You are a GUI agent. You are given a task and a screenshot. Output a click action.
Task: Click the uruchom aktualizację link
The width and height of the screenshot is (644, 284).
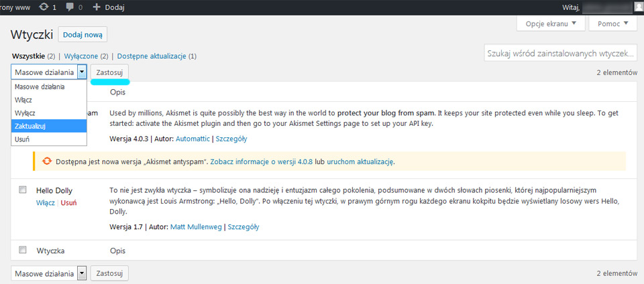pos(360,161)
